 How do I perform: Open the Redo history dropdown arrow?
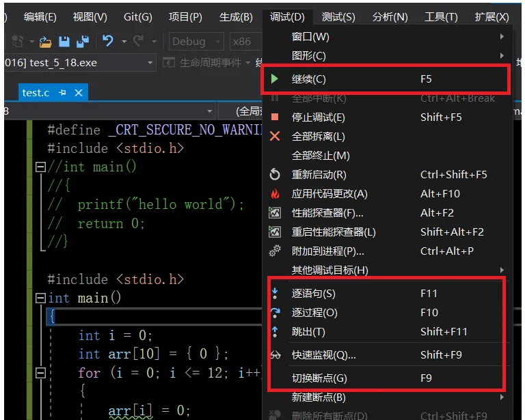pyautogui.click(x=154, y=42)
